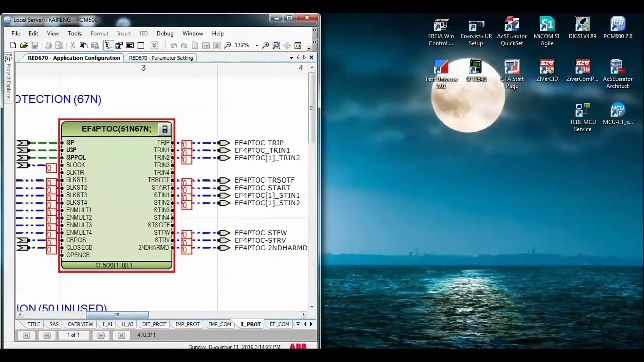The height and width of the screenshot is (362, 644).
Task: Open the worksheet tab list dropdown
Action: [x=298, y=324]
